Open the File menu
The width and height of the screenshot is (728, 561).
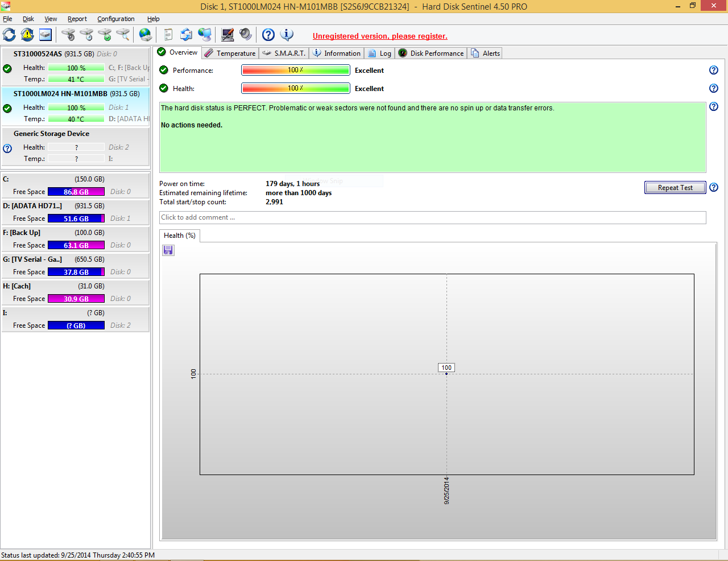(x=7, y=19)
